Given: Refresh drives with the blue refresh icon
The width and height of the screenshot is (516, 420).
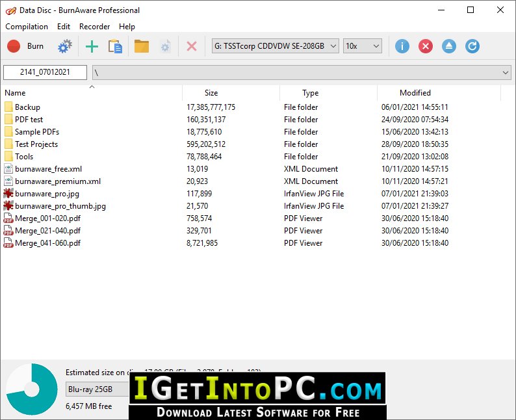Looking at the screenshot, I should [472, 46].
